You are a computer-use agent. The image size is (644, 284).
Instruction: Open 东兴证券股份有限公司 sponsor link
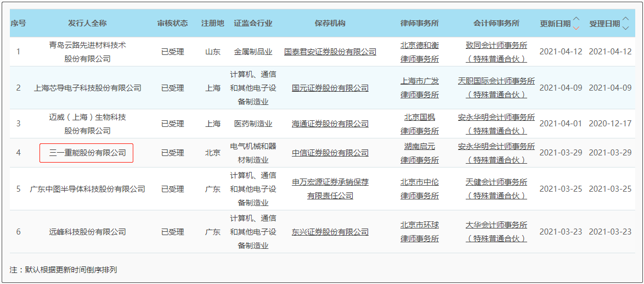coord(330,232)
